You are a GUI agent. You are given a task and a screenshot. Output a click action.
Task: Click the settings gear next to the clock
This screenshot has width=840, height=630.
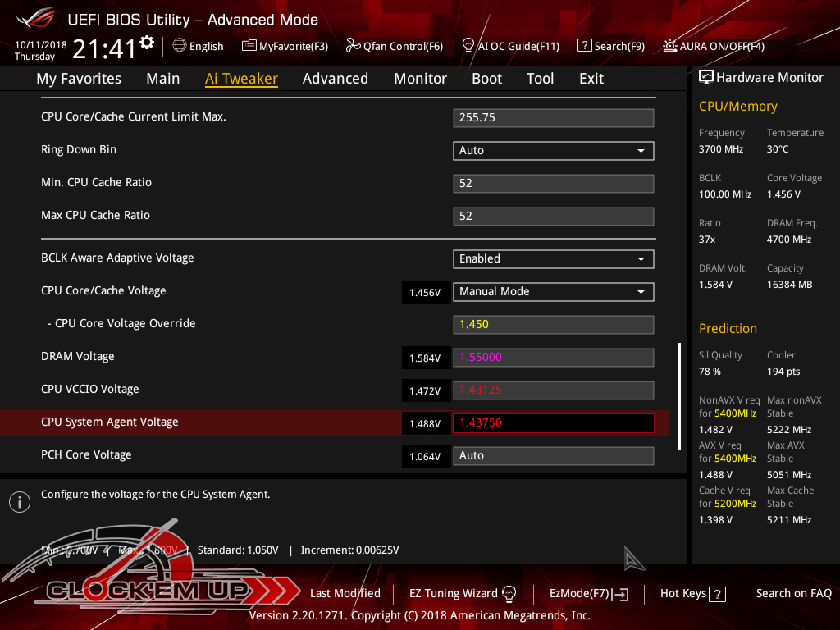(147, 43)
